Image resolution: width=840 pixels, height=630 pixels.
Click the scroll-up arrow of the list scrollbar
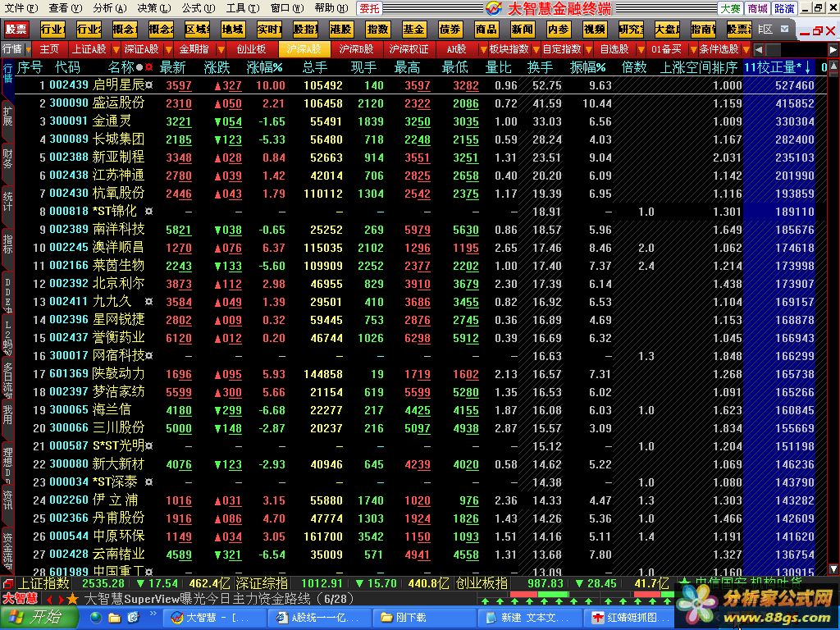pyautogui.click(x=833, y=67)
